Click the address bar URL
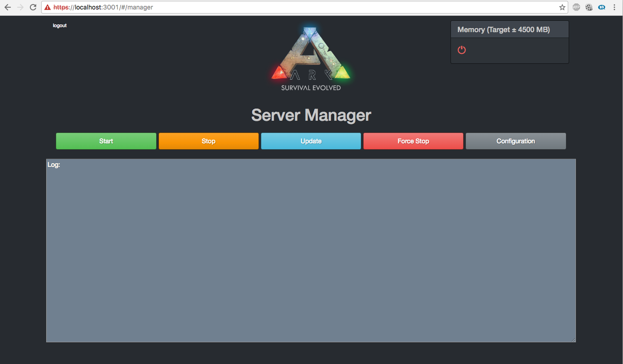Viewport: 623px width, 364px height. coord(103,7)
